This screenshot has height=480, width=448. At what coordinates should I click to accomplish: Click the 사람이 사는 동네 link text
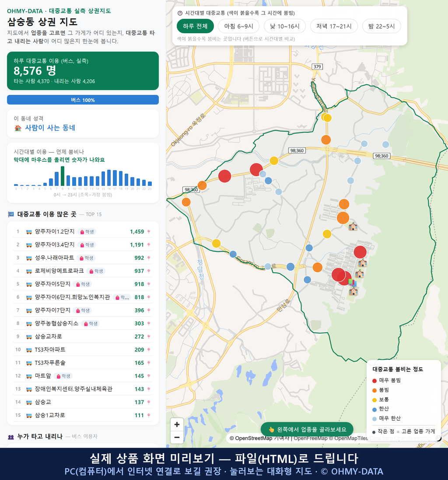pos(50,128)
